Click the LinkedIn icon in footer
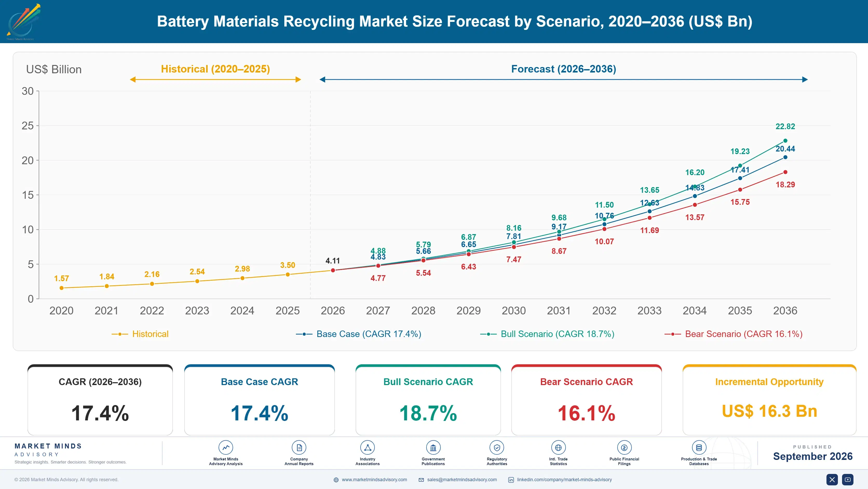Viewport: 868px width, 489px height. [511, 480]
